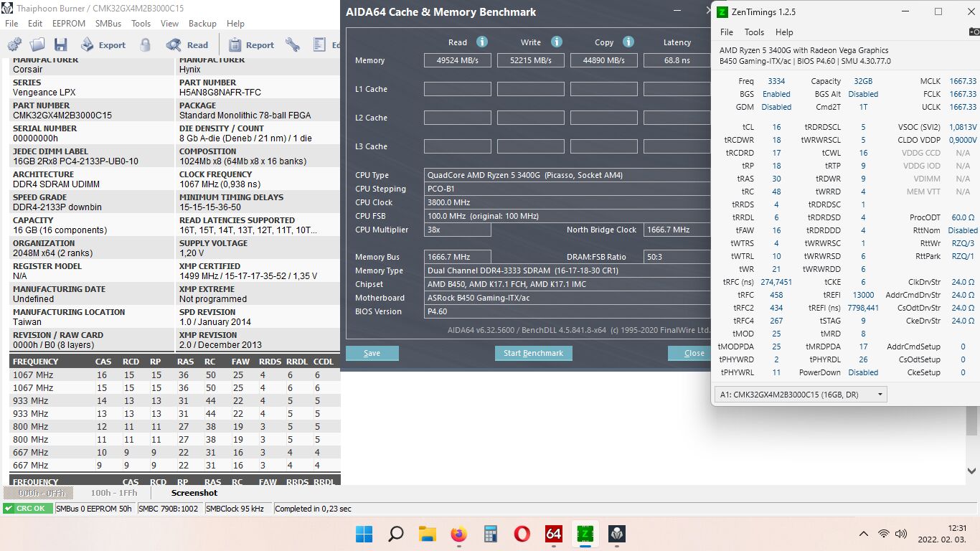
Task: Click the L1 Cache Read empty field
Action: [458, 89]
